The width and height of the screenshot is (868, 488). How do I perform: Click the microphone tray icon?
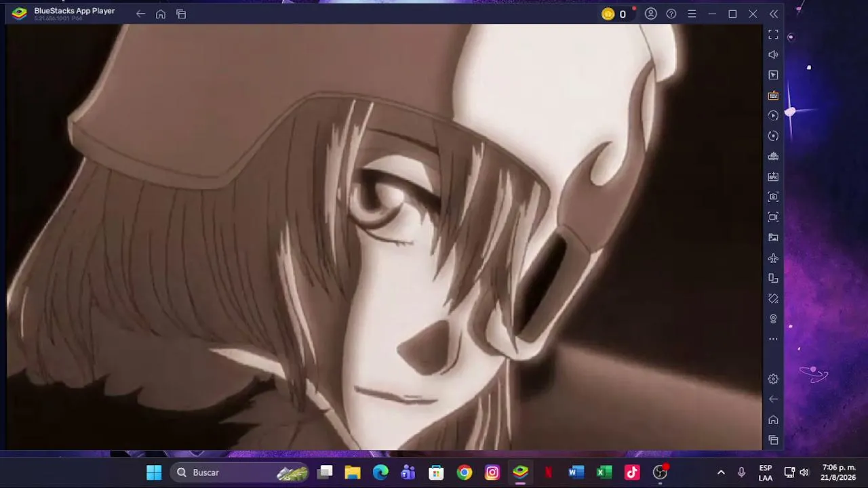[x=741, y=472]
